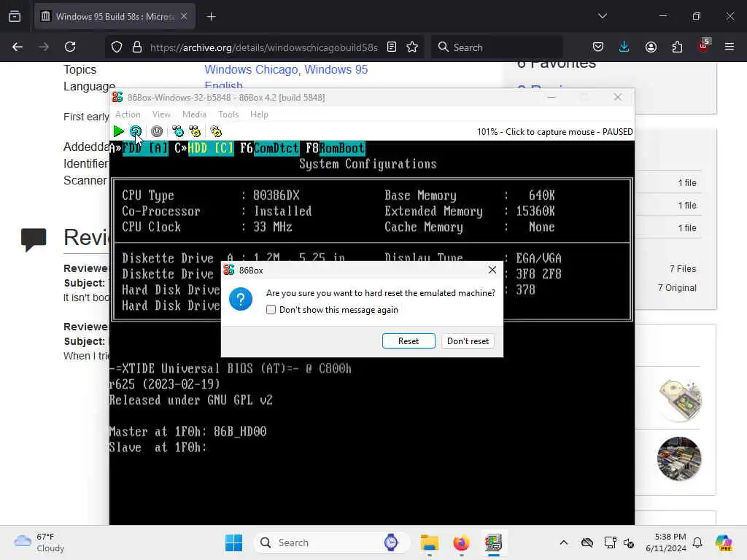Click the archive.org URL address field
The image size is (747, 560).
point(263,47)
